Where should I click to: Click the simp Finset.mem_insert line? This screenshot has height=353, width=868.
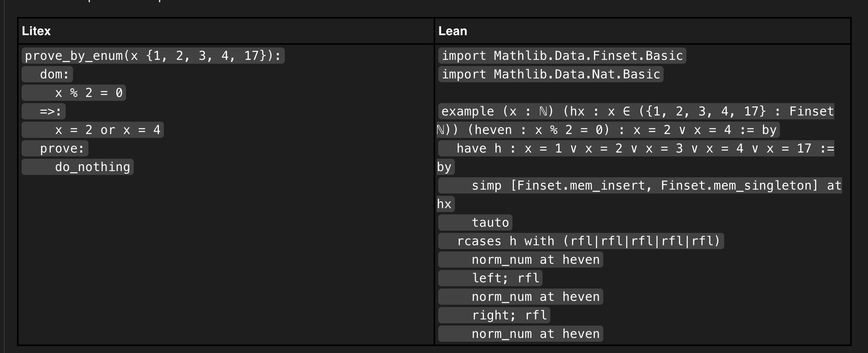click(x=640, y=185)
